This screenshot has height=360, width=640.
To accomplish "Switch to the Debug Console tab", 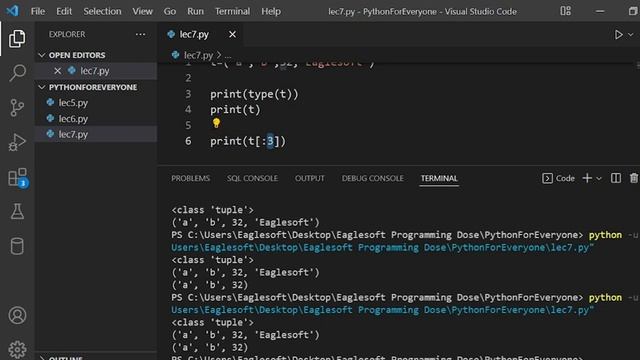I will point(373,178).
